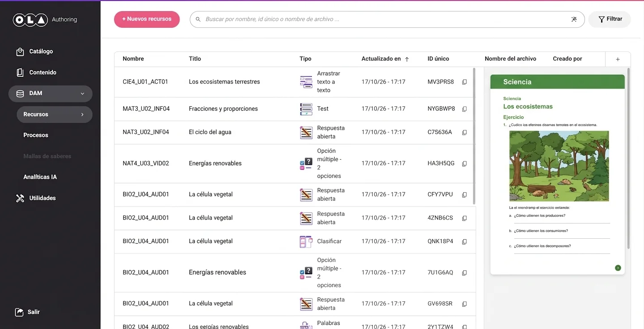The height and width of the screenshot is (329, 644).
Task: Click the magnifier icon in search bar
Action: [198, 19]
